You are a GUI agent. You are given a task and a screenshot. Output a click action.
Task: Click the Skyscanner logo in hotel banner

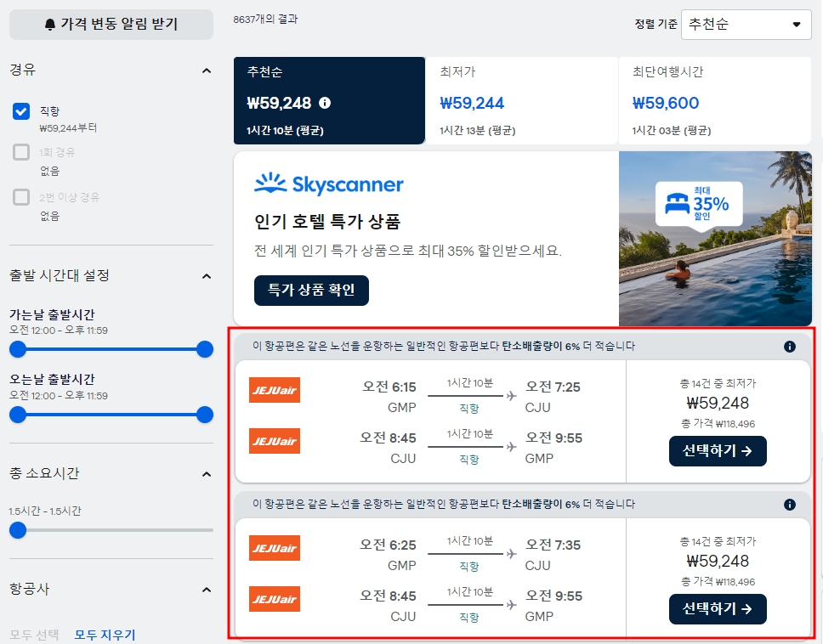click(329, 184)
